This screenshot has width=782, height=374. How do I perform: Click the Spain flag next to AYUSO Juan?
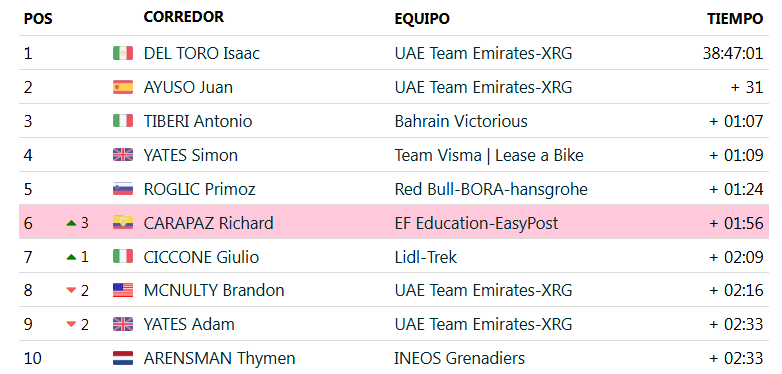pos(123,87)
